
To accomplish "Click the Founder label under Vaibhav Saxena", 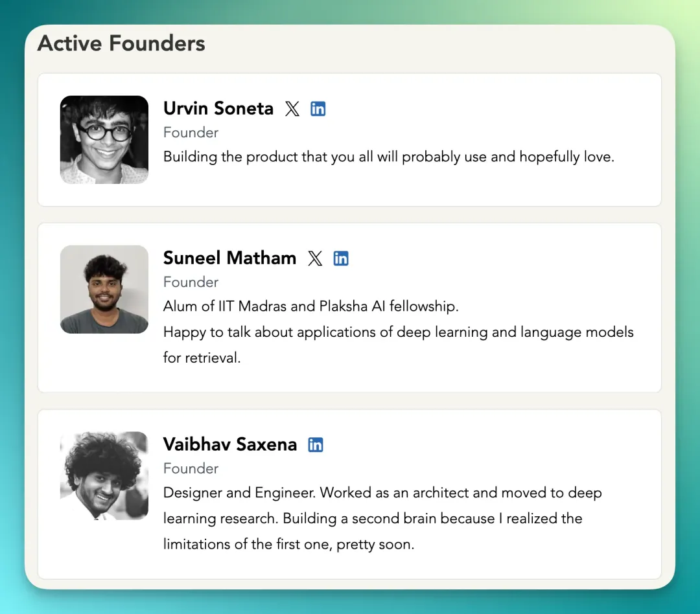I will pyautogui.click(x=191, y=469).
